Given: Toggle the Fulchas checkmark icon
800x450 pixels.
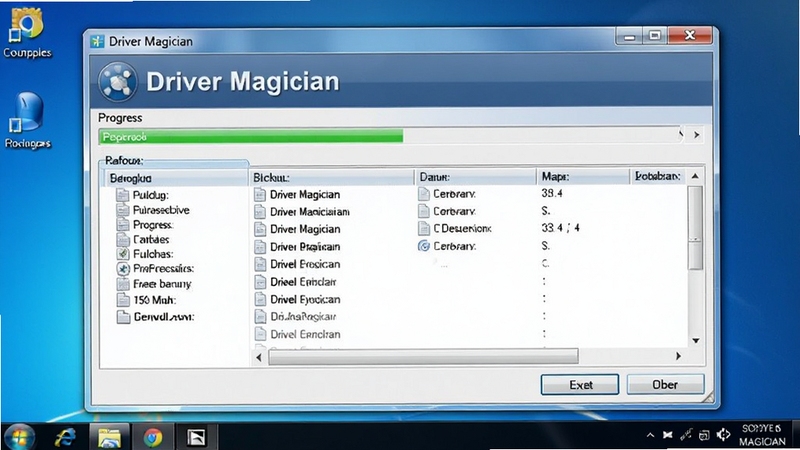Looking at the screenshot, I should click(x=122, y=254).
